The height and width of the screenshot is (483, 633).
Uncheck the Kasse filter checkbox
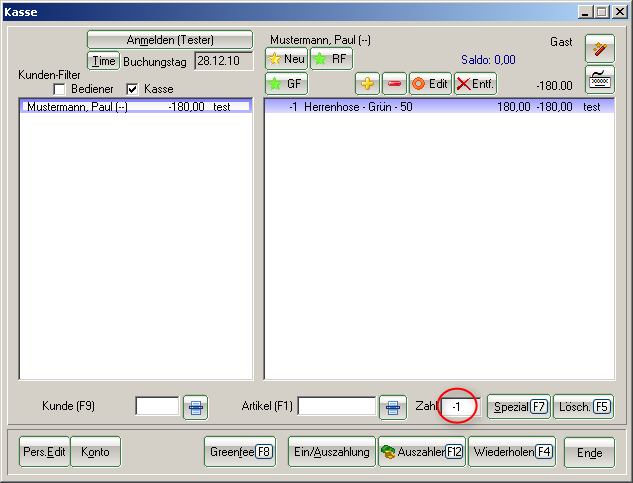[x=132, y=89]
